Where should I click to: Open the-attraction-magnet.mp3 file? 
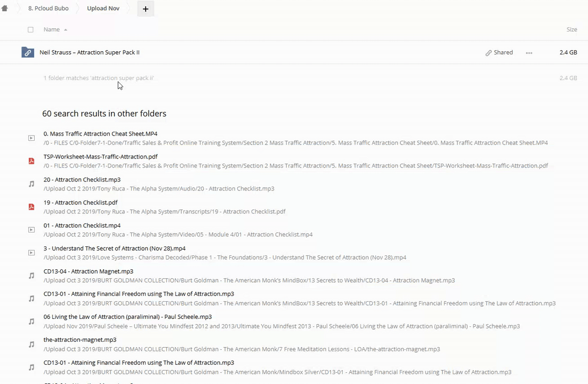tap(80, 340)
